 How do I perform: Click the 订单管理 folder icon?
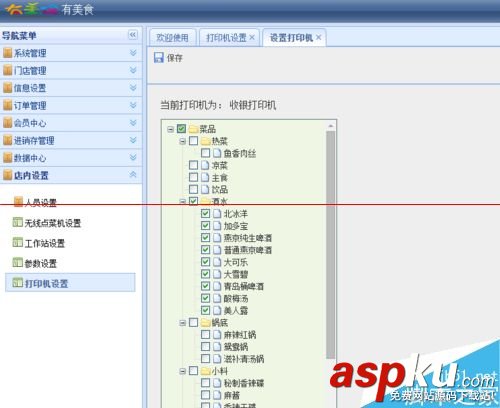(7, 105)
